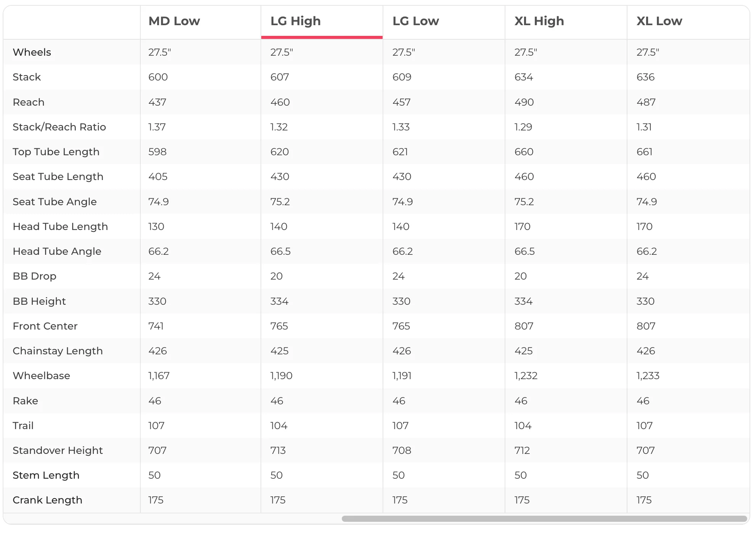Click the XL High ratio value 1.29

click(523, 127)
